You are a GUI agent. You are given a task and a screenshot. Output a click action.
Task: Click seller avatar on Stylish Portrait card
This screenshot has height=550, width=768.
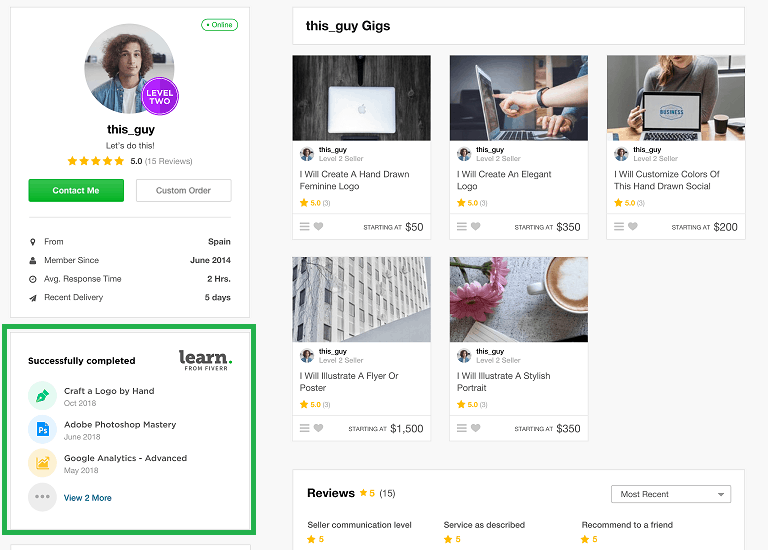pyautogui.click(x=464, y=356)
